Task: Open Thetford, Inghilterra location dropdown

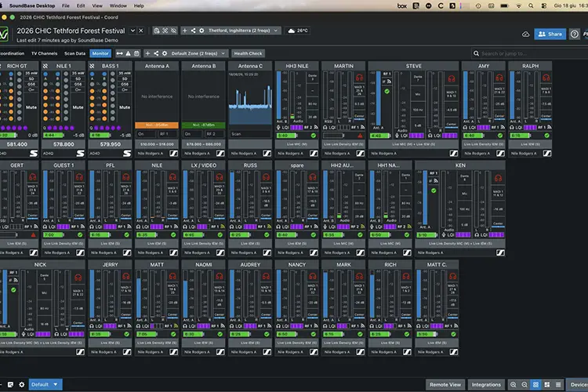Action: point(243,31)
